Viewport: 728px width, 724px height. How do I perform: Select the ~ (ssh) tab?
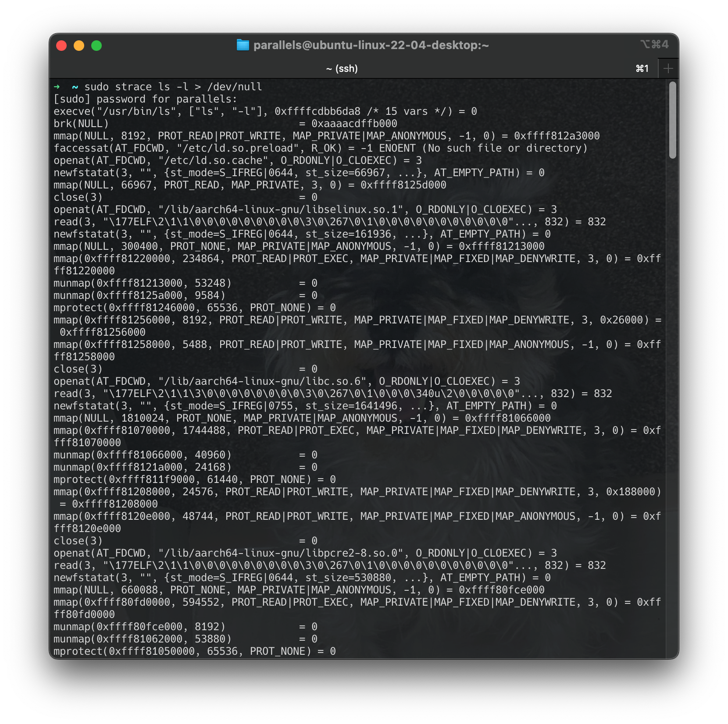(x=342, y=68)
